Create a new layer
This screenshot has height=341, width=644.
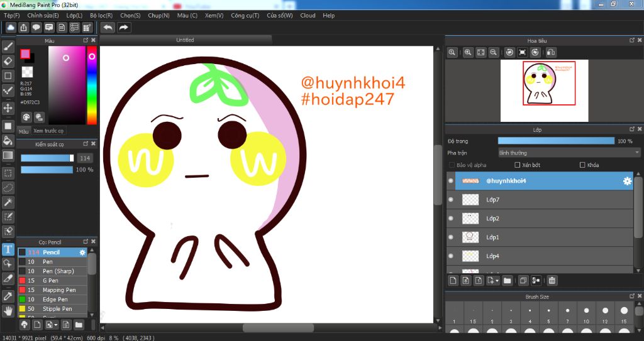tap(453, 281)
